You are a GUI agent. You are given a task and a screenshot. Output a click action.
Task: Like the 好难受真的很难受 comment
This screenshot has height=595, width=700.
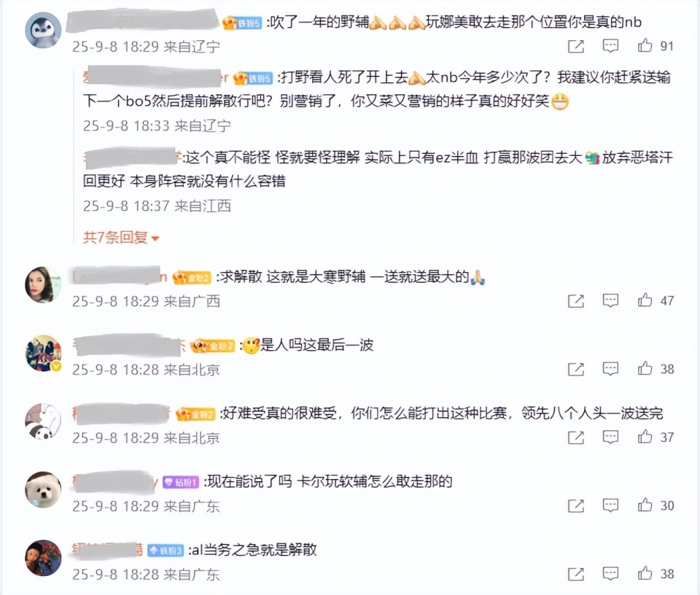coord(645,437)
